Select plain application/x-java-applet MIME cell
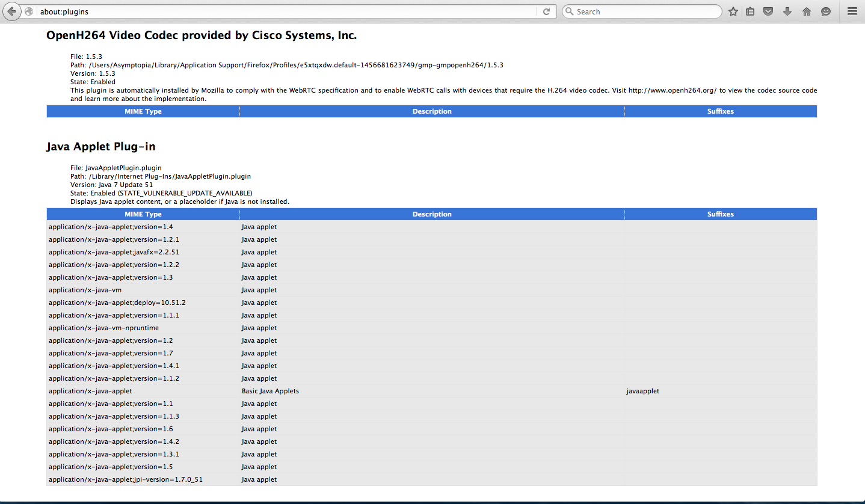 (143, 391)
